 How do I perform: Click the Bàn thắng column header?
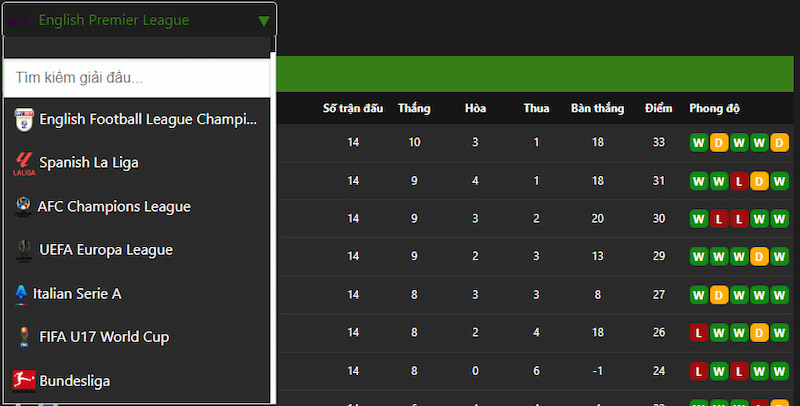597,109
